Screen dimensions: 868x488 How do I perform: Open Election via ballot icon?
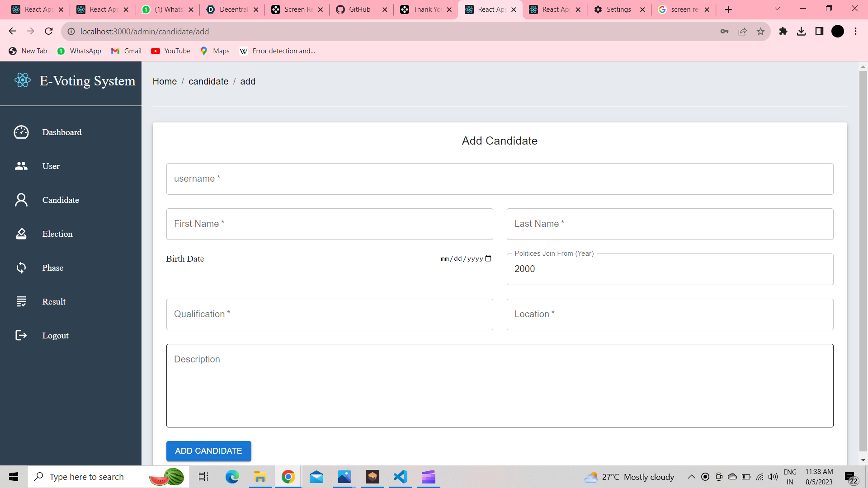coord(21,234)
